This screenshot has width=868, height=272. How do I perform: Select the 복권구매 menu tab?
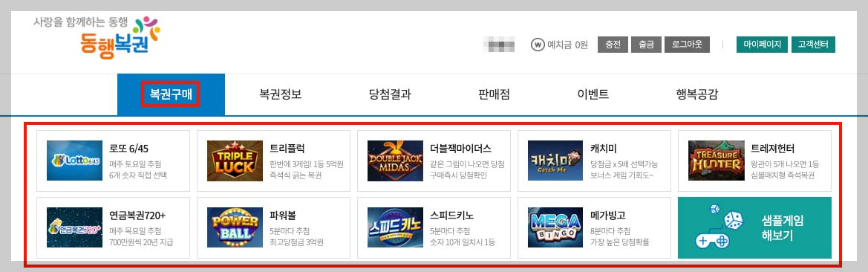(x=171, y=94)
